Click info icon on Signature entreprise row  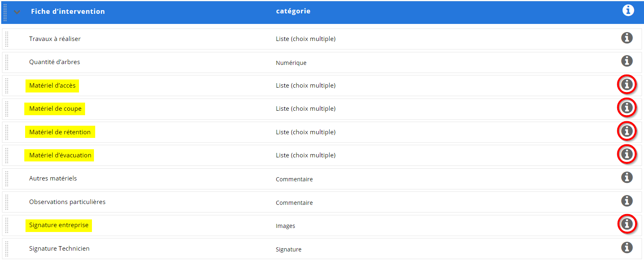click(627, 224)
